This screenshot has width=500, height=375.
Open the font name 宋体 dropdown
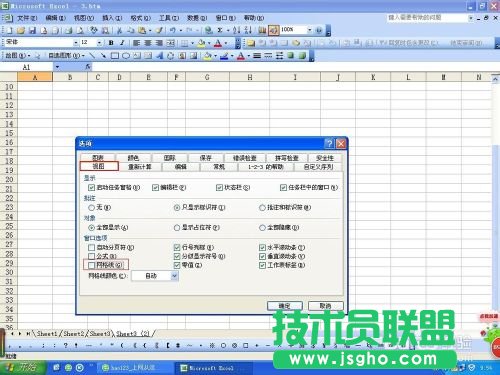(x=76, y=43)
